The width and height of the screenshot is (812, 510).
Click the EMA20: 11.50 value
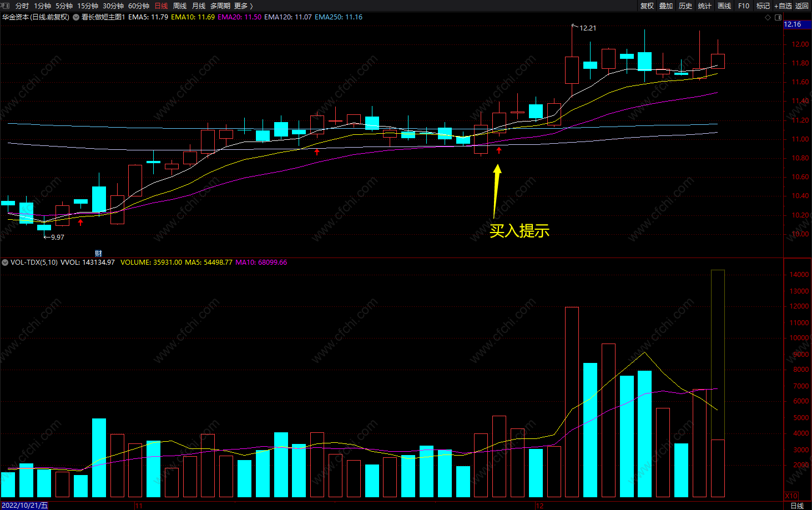point(239,17)
